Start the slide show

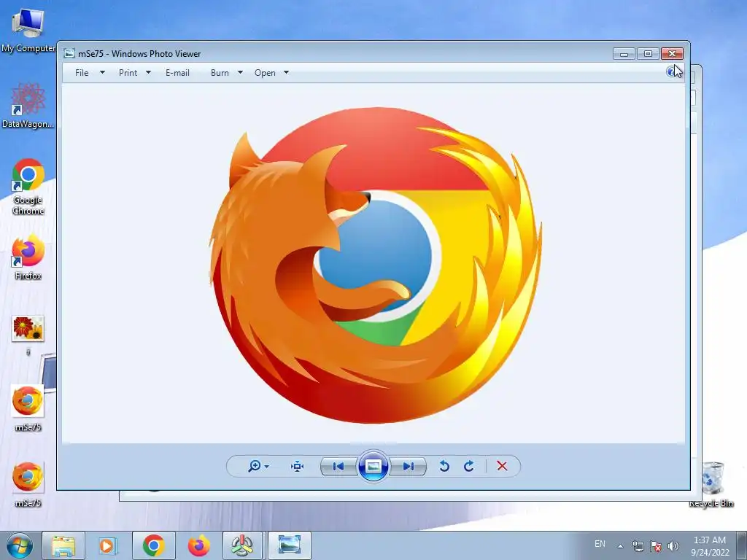coord(373,466)
